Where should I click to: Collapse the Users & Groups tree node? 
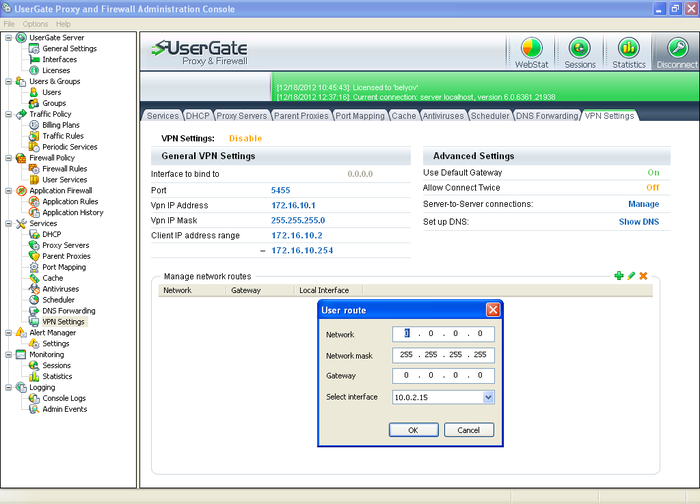click(8, 82)
